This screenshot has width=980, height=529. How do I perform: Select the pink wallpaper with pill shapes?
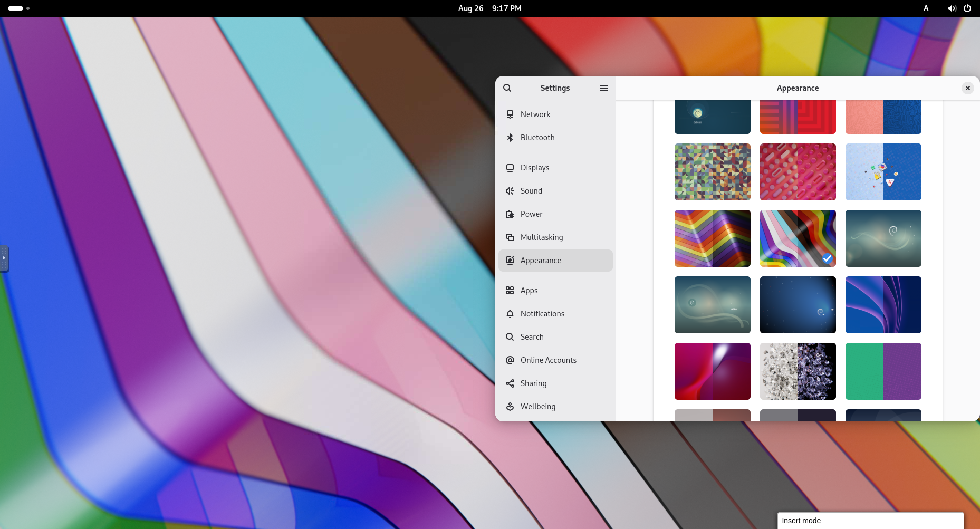pyautogui.click(x=798, y=172)
